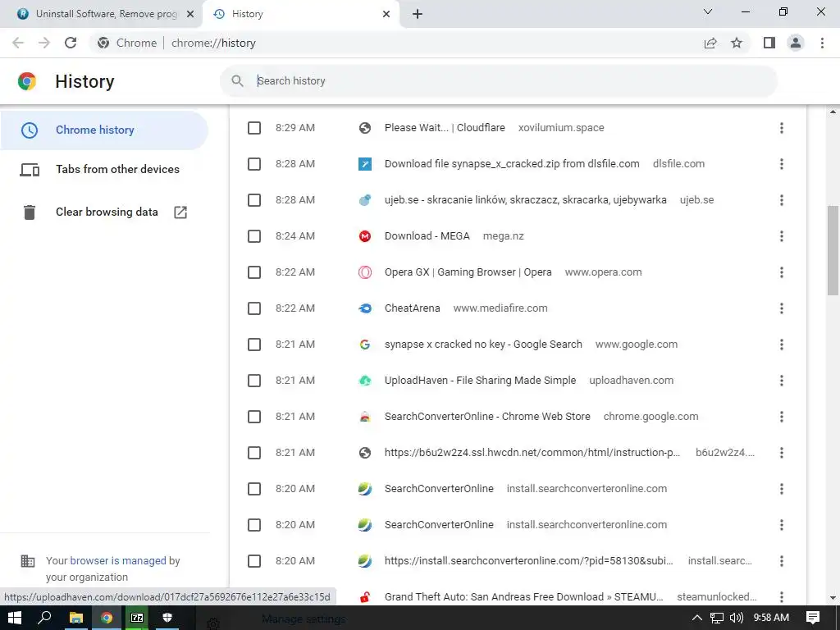Check the Download - MEGA entry
Screen dimensions: 840x630
pos(254,236)
